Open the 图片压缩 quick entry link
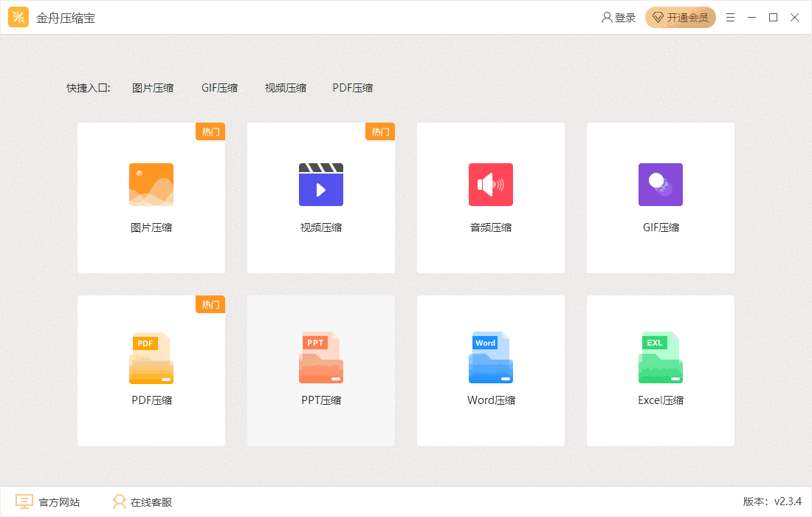 pos(153,87)
